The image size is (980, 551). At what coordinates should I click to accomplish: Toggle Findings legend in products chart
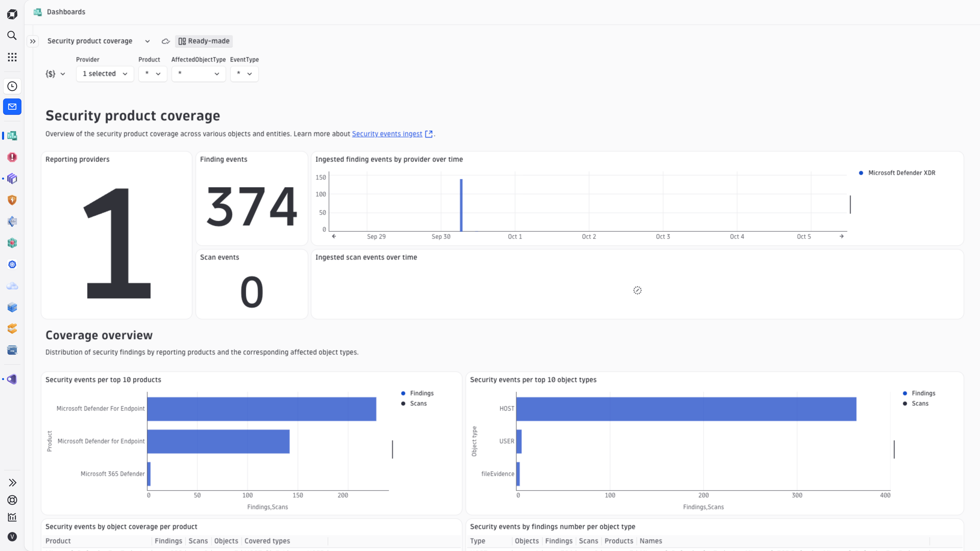417,393
